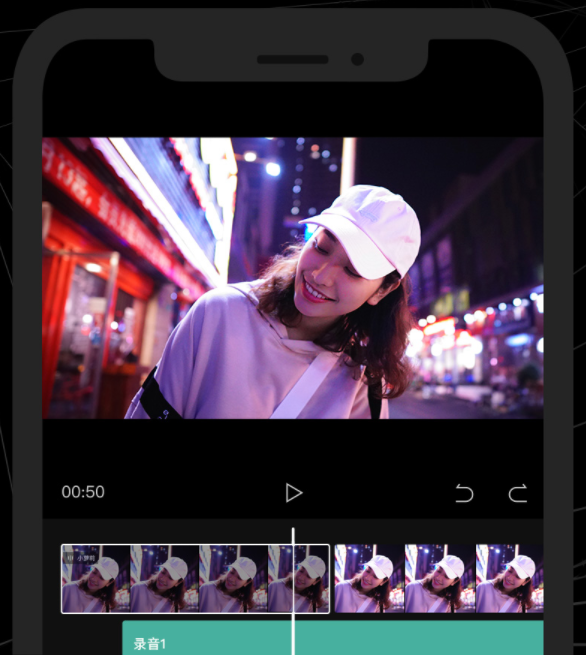This screenshot has width=586, height=655.
Task: Select the first frame of the selected clip
Action: coord(96,579)
